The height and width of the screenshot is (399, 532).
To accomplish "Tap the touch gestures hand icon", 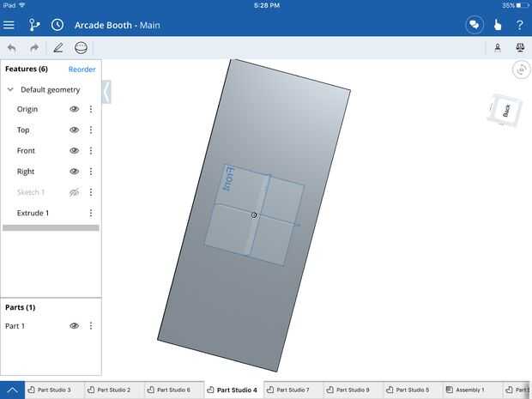I will coord(498,25).
